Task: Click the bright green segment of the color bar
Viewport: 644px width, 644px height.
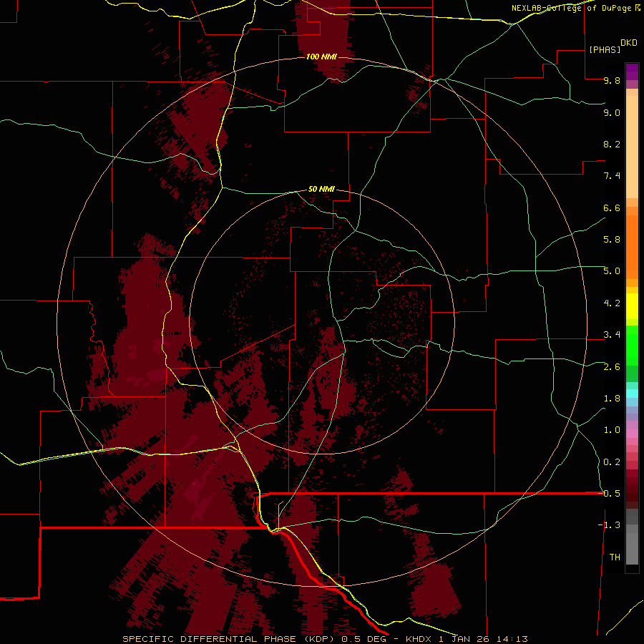Action: [632, 345]
